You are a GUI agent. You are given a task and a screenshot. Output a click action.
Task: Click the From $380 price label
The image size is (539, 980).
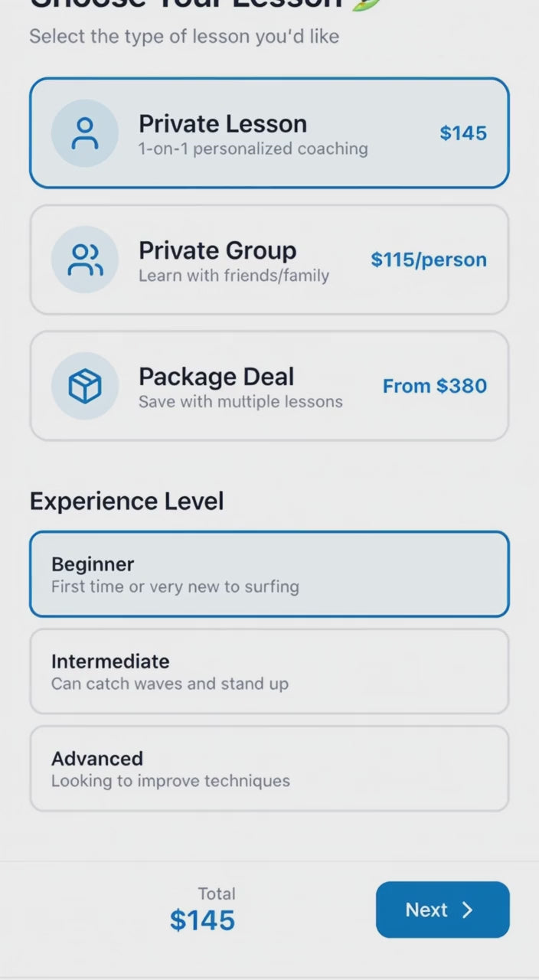(x=435, y=386)
